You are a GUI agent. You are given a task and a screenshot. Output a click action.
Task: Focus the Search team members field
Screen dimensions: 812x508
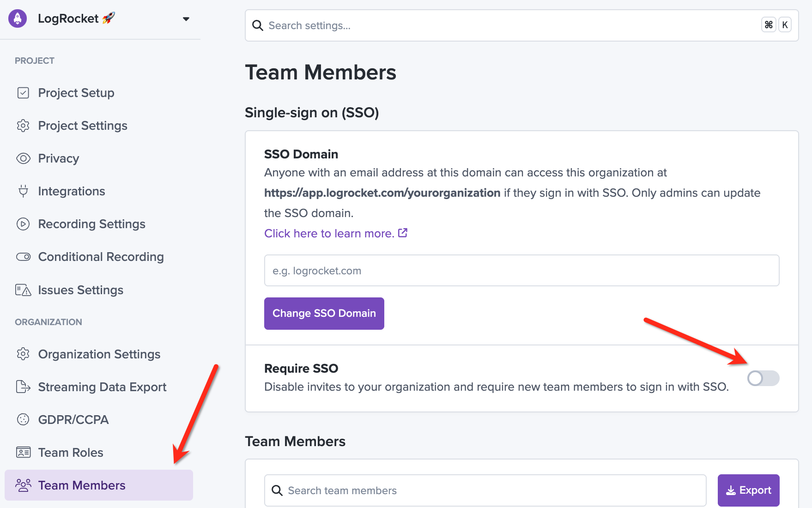tap(485, 490)
